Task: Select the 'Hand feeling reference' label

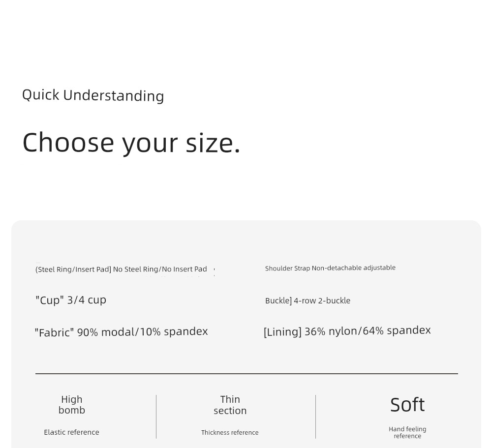Action: click(x=407, y=432)
